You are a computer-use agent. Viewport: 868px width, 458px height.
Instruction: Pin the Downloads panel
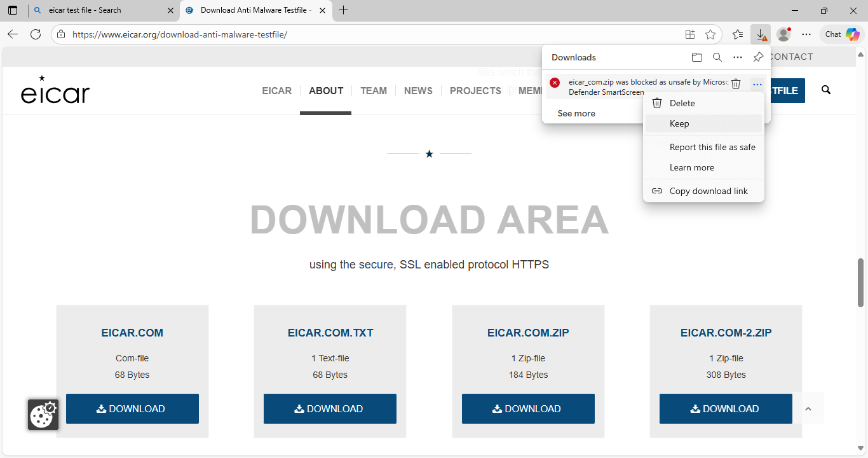pos(758,57)
